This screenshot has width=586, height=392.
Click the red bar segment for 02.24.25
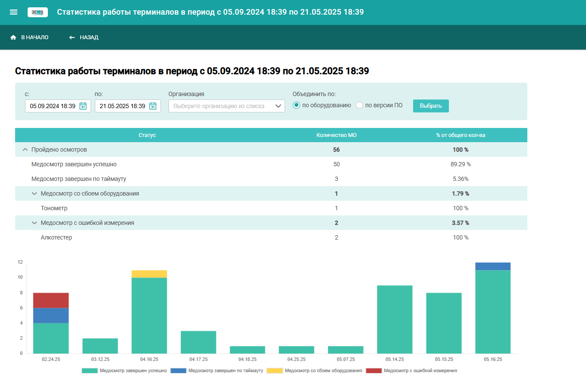(51, 300)
